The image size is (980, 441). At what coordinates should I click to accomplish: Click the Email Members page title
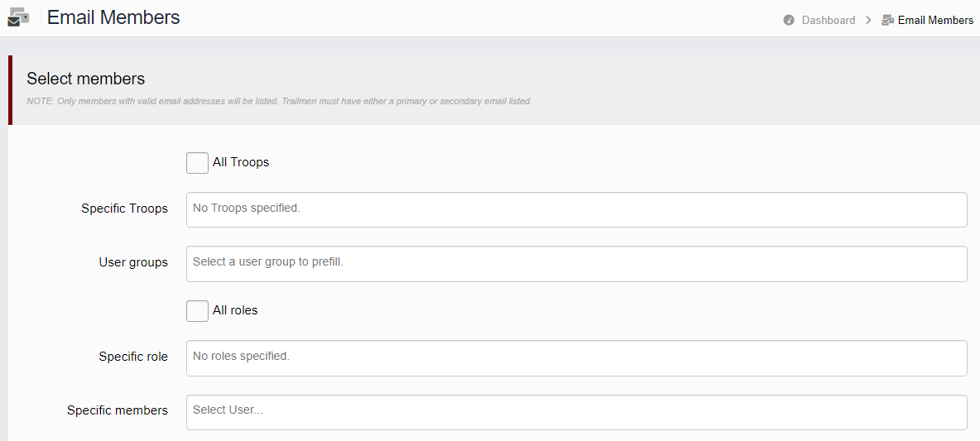[113, 17]
